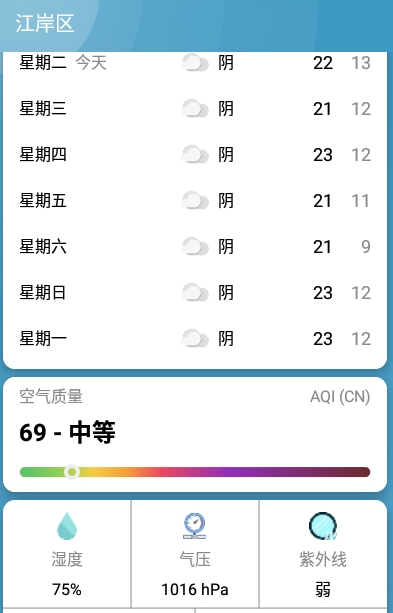Click the 星期六 low temperature 9
Screen dimensions: 393x613
[x=366, y=247]
